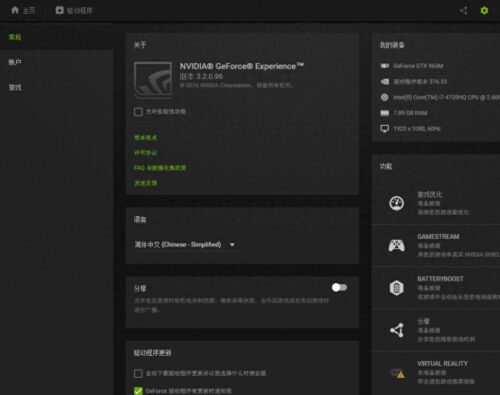Click the home house icon
The height and width of the screenshot is (395, 500).
[15, 10]
